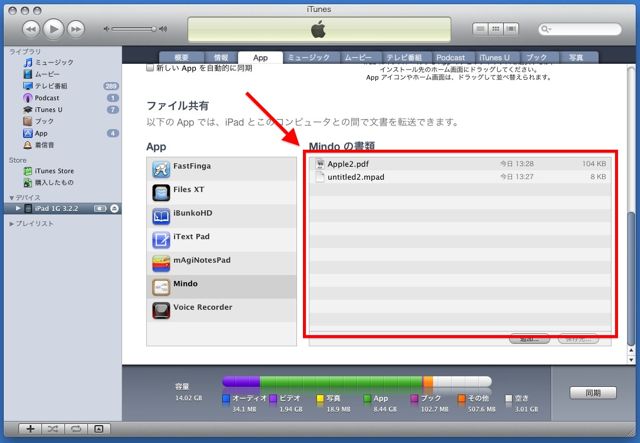
Task: Click the 追加 add button
Action: pyautogui.click(x=529, y=339)
